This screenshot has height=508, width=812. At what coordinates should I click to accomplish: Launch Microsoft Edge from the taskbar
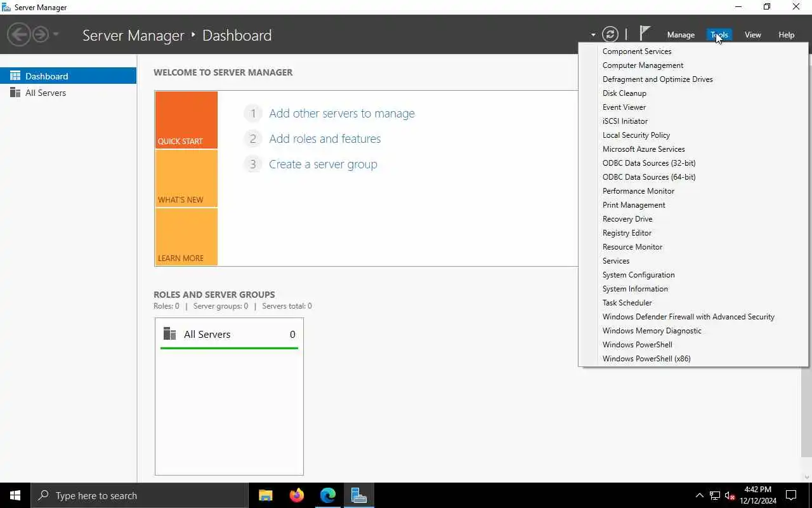pyautogui.click(x=327, y=495)
